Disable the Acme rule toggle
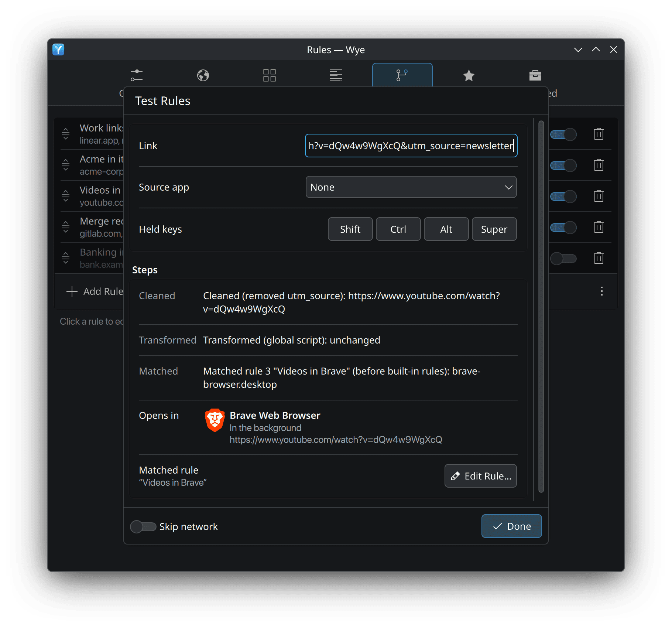 click(x=563, y=165)
